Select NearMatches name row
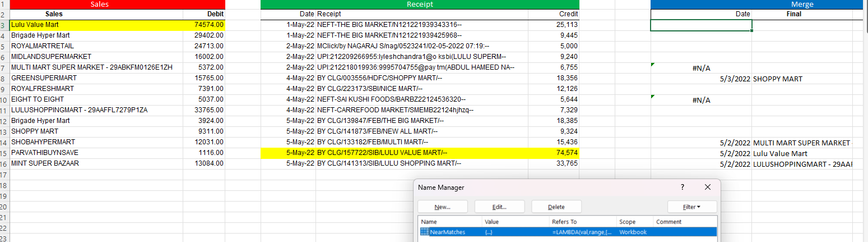Image resolution: width=868 pixels, height=242 pixels. (x=568, y=232)
